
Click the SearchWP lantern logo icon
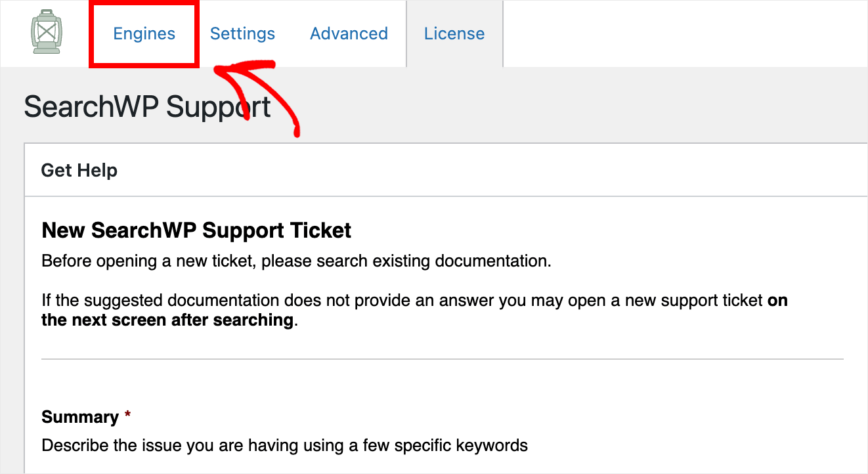[46, 32]
